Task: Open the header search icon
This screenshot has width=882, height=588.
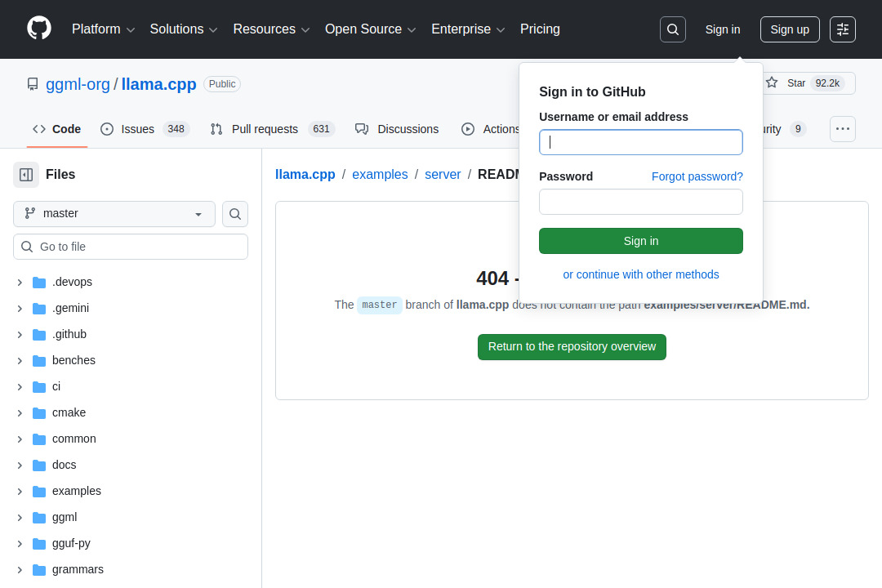Action: (672, 29)
